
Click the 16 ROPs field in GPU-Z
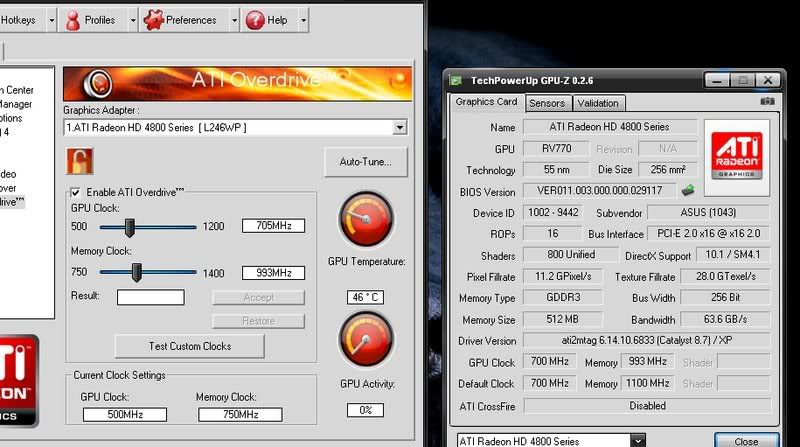[x=553, y=234]
